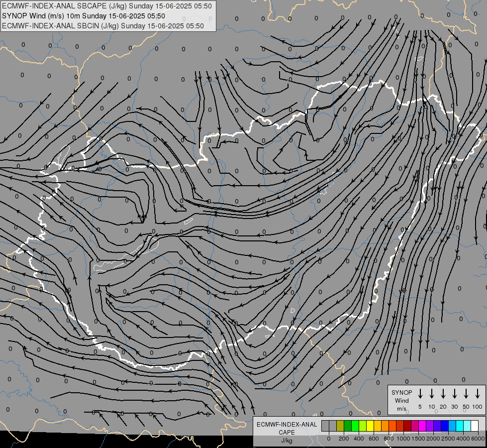Click the 30 m/s wind arrow symbol
This screenshot has height=448, width=487.
pyautogui.click(x=454, y=394)
